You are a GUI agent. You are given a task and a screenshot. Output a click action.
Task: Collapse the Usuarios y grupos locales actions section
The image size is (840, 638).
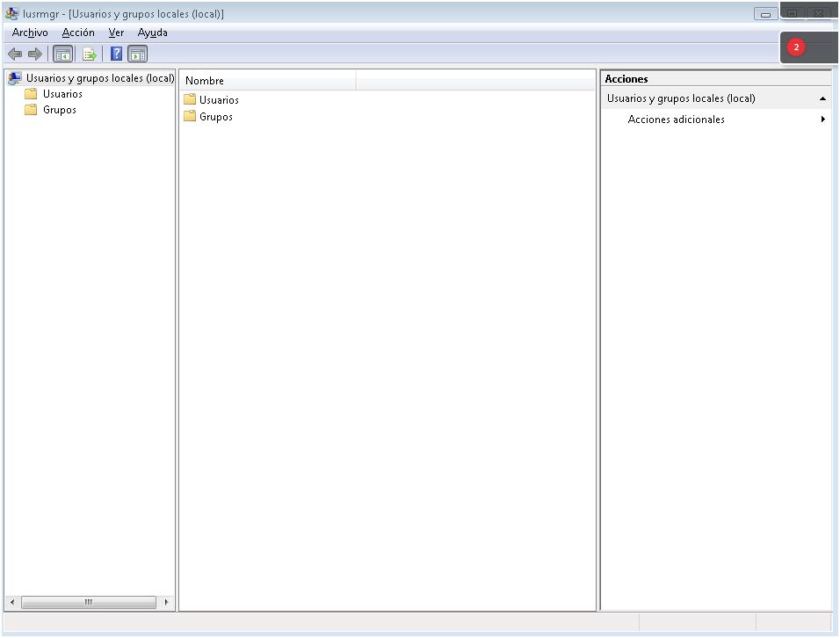click(822, 99)
